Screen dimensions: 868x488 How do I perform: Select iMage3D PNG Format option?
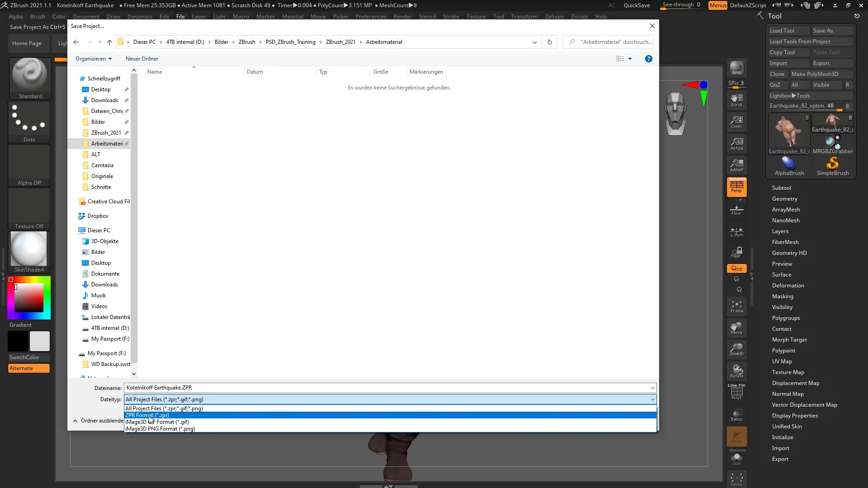pyautogui.click(x=390, y=429)
